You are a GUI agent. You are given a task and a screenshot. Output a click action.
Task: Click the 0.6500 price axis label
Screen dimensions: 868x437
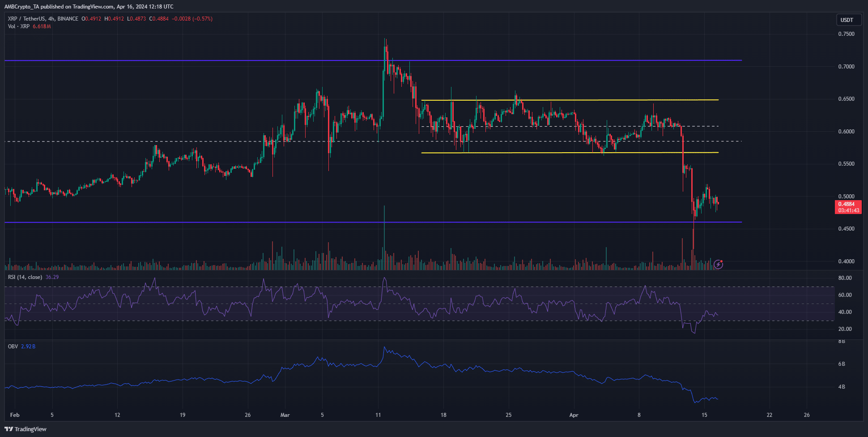(846, 99)
